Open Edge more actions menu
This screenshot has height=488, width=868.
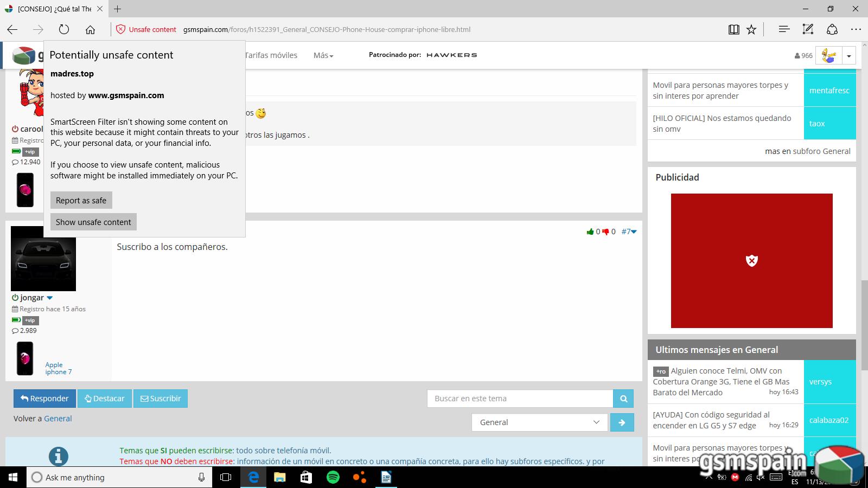pos(856,29)
